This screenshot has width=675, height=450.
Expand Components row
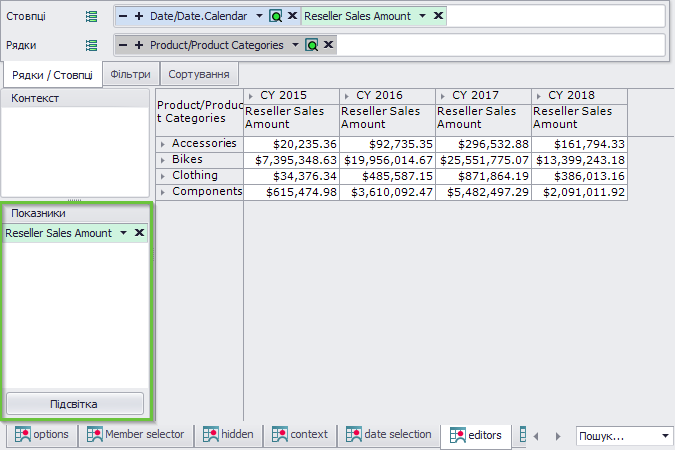click(163, 192)
